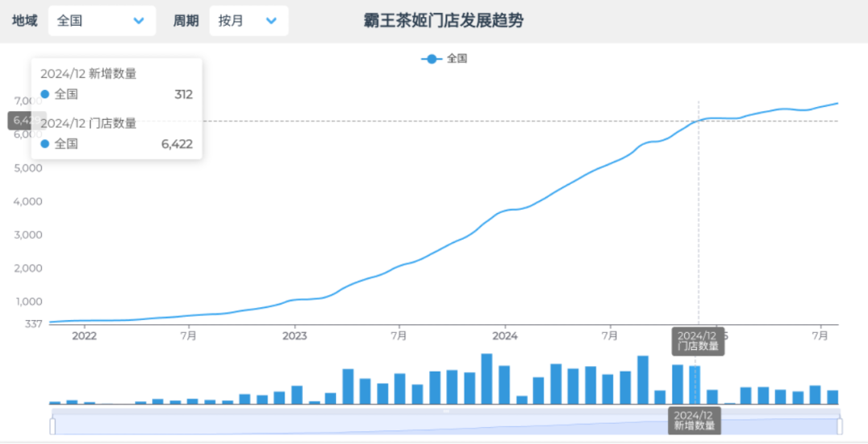
Task: Click the 2,000 label on y-axis
Action: (x=27, y=269)
